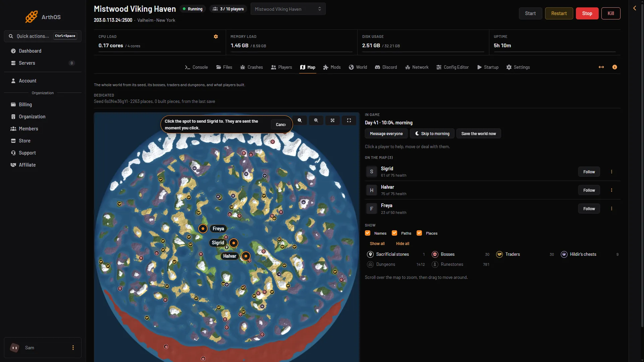
Task: Open the map in fullscreen
Action: [x=349, y=120]
